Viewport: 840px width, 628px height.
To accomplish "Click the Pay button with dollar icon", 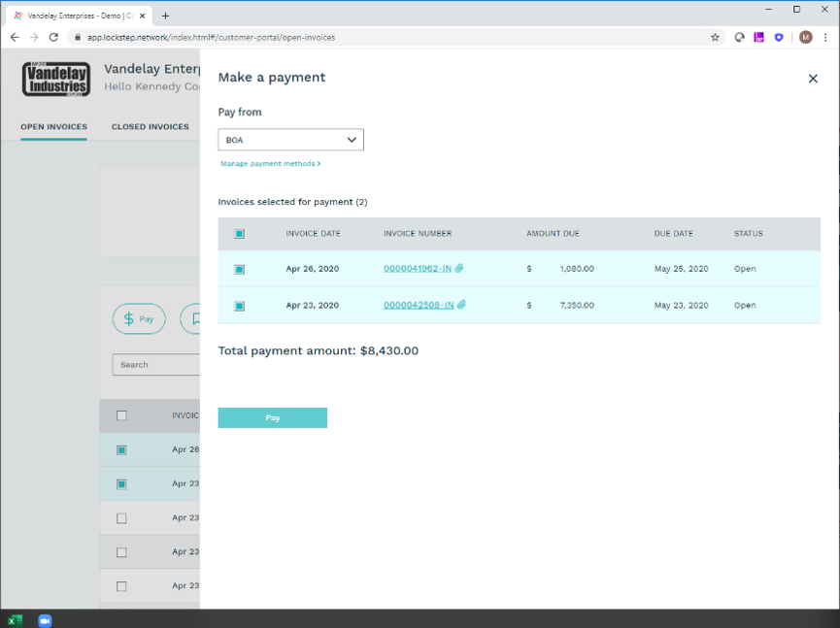I will (x=139, y=319).
